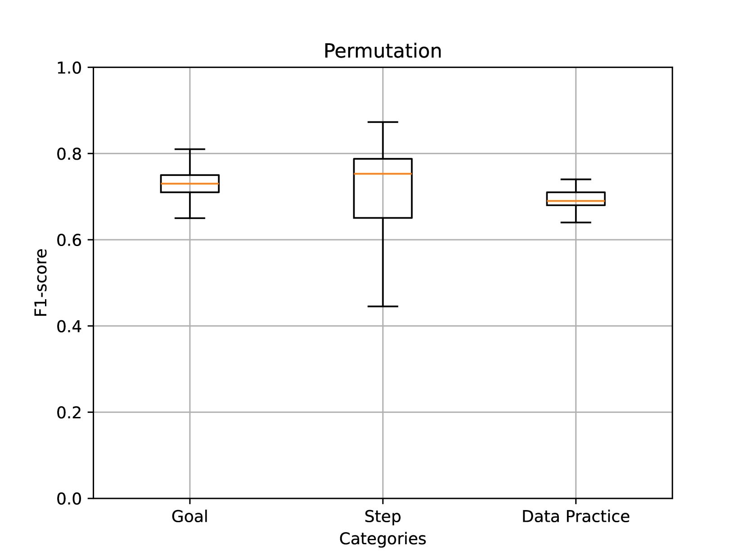Image resolution: width=747 pixels, height=560 pixels.
Task: Click the orange median line of Goal box
Action: pos(189,184)
